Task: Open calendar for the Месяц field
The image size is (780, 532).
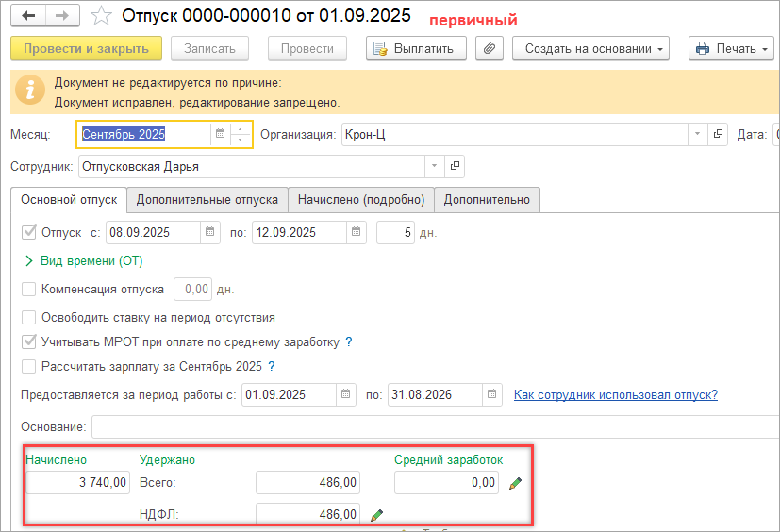Action: click(x=219, y=135)
